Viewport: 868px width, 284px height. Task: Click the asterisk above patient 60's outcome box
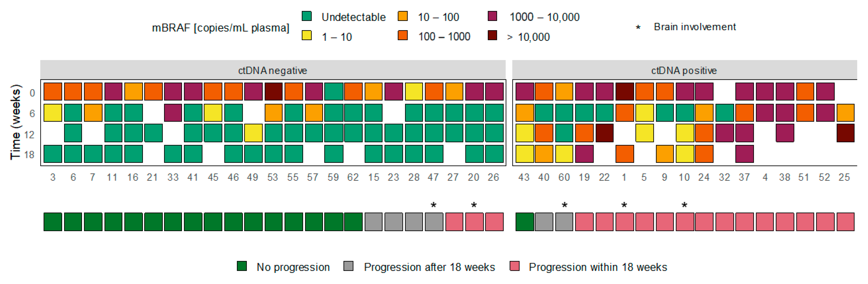pyautogui.click(x=565, y=205)
